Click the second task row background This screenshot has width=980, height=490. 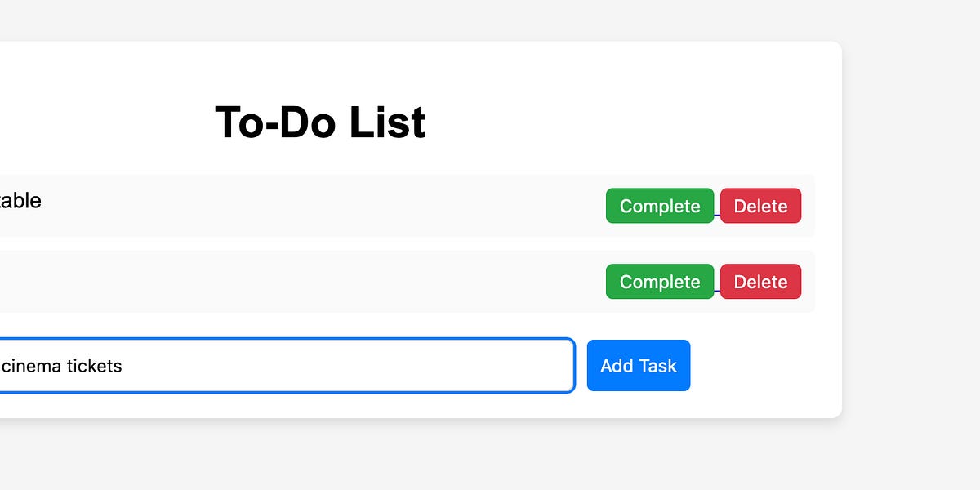coord(327,281)
